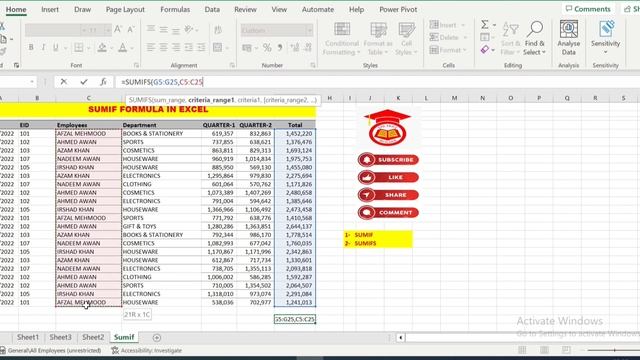Open the Alignment group dialog launcher

coord(232,65)
